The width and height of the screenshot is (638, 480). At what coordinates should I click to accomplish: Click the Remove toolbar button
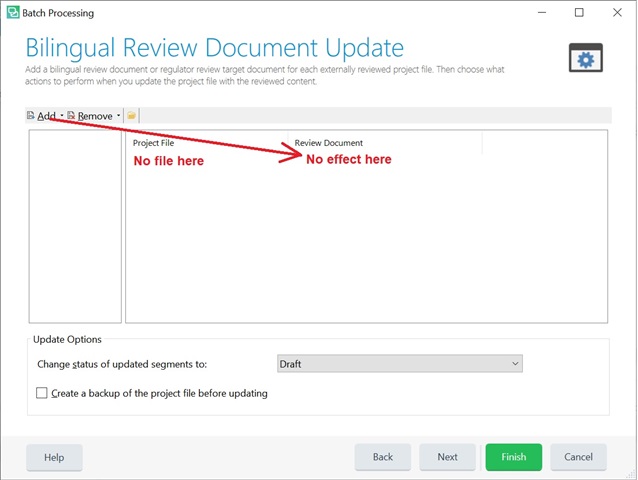[x=90, y=116]
